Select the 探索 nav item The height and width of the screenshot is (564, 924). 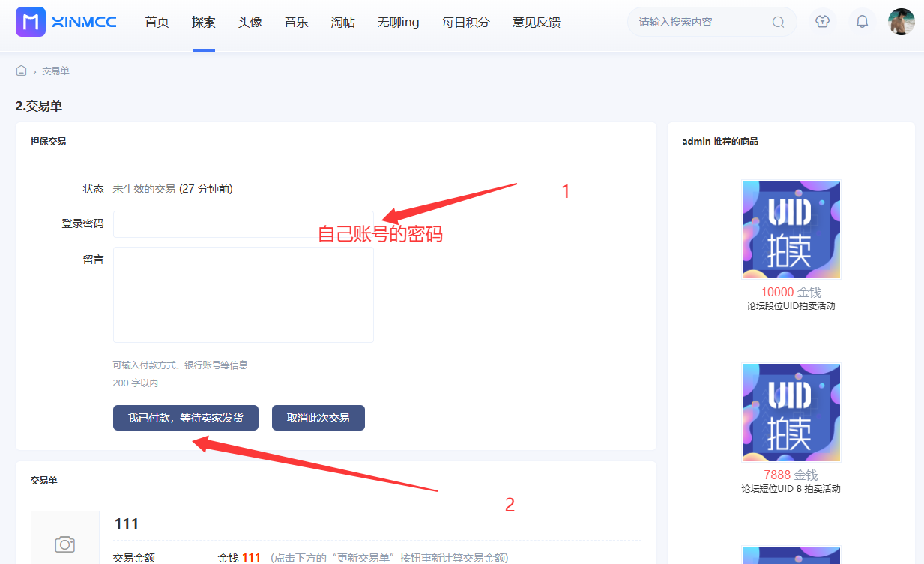203,22
